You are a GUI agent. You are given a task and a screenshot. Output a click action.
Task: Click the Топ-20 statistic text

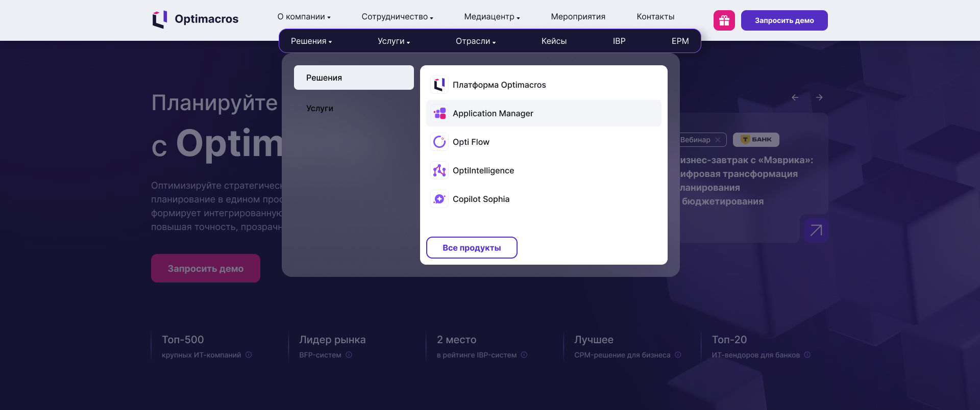point(729,340)
